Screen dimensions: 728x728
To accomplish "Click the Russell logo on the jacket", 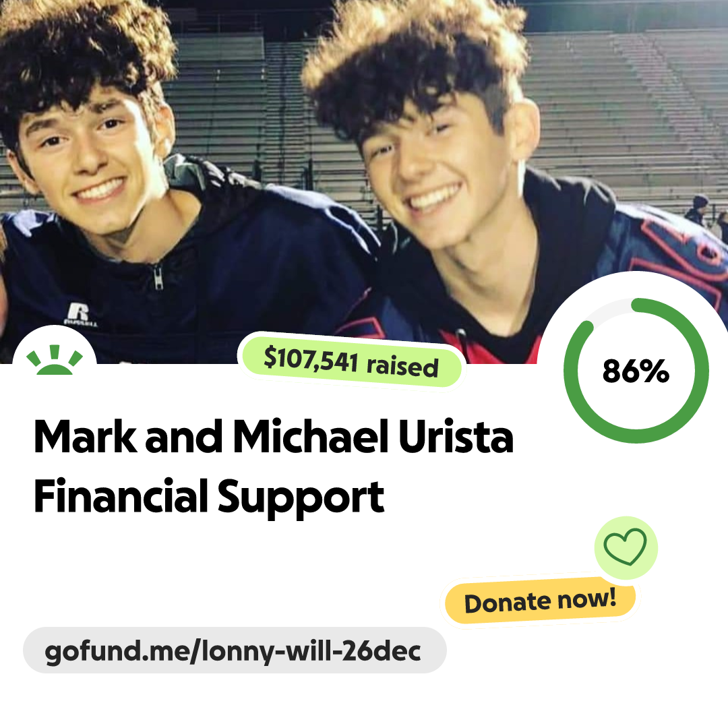I will click(80, 314).
